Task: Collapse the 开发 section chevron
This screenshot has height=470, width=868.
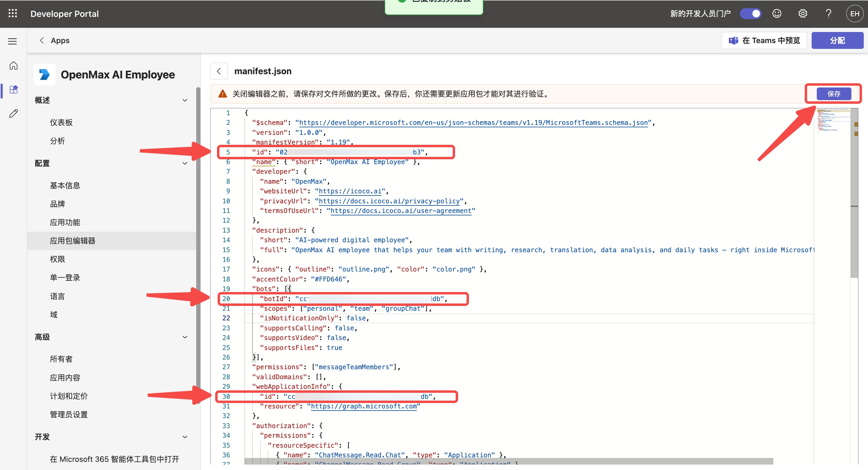Action: [x=185, y=437]
